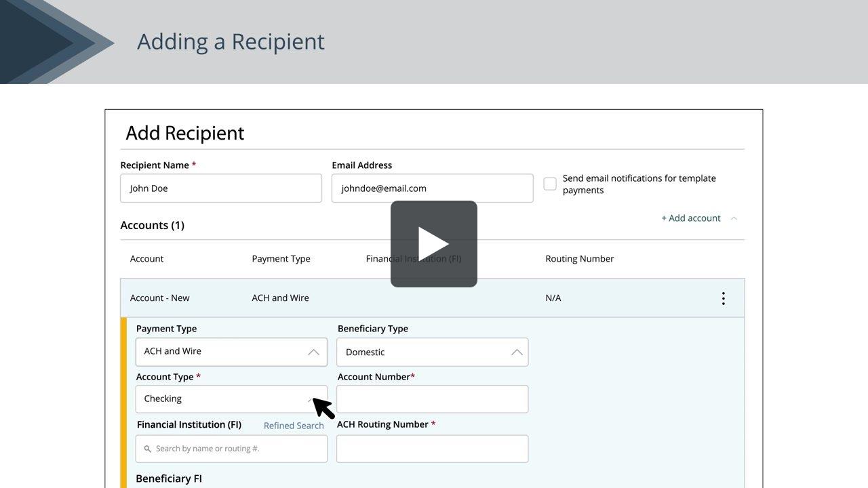
Task: Click the Routing Number column header
Action: tap(580, 259)
